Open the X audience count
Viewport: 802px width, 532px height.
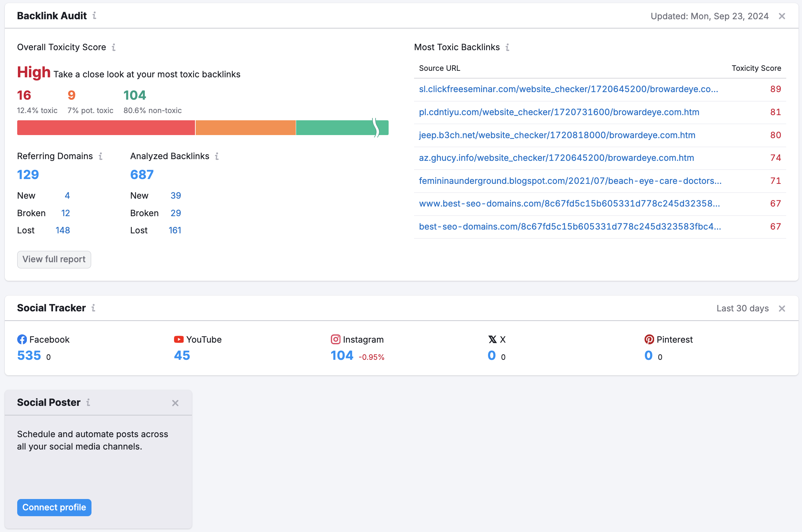pos(492,356)
